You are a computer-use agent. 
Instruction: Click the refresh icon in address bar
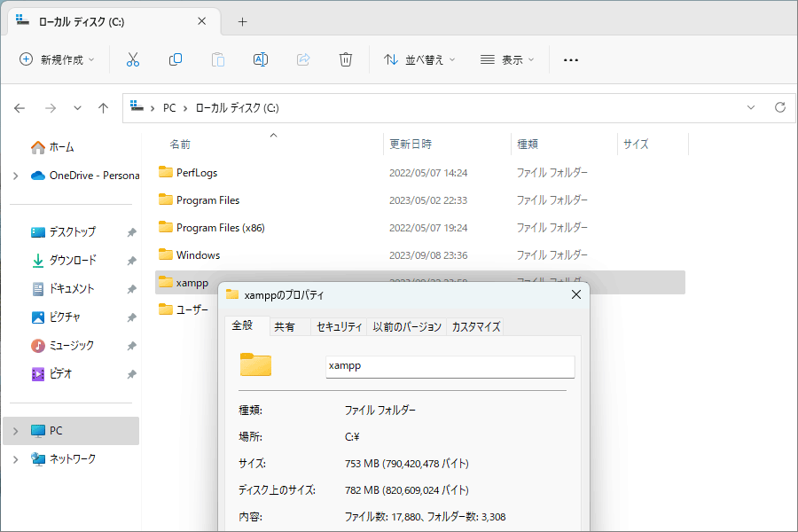click(780, 107)
